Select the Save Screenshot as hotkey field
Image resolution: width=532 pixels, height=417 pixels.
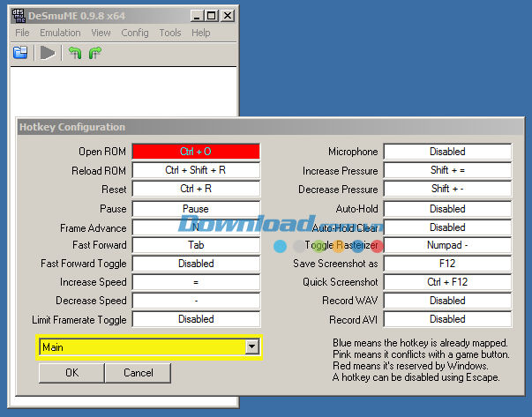(x=447, y=264)
